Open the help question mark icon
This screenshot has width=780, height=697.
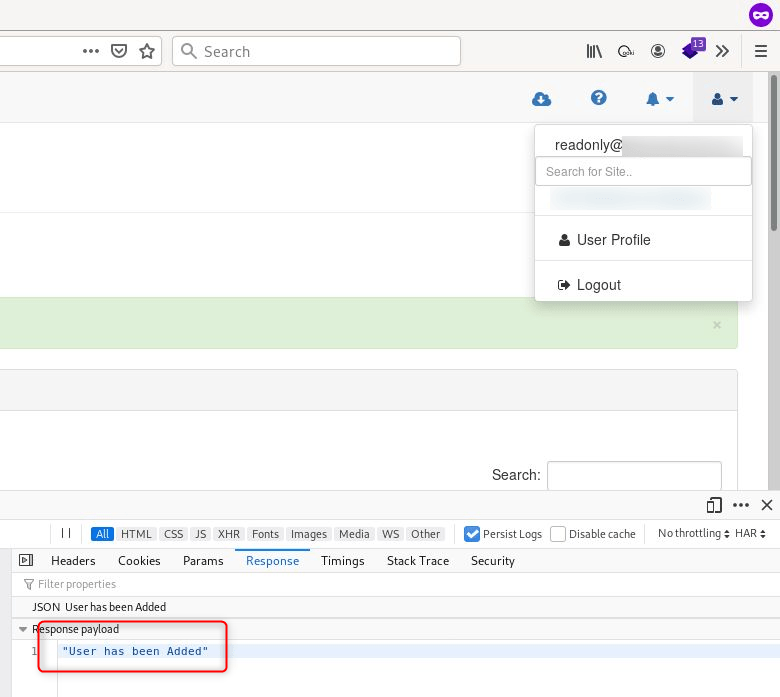599,98
